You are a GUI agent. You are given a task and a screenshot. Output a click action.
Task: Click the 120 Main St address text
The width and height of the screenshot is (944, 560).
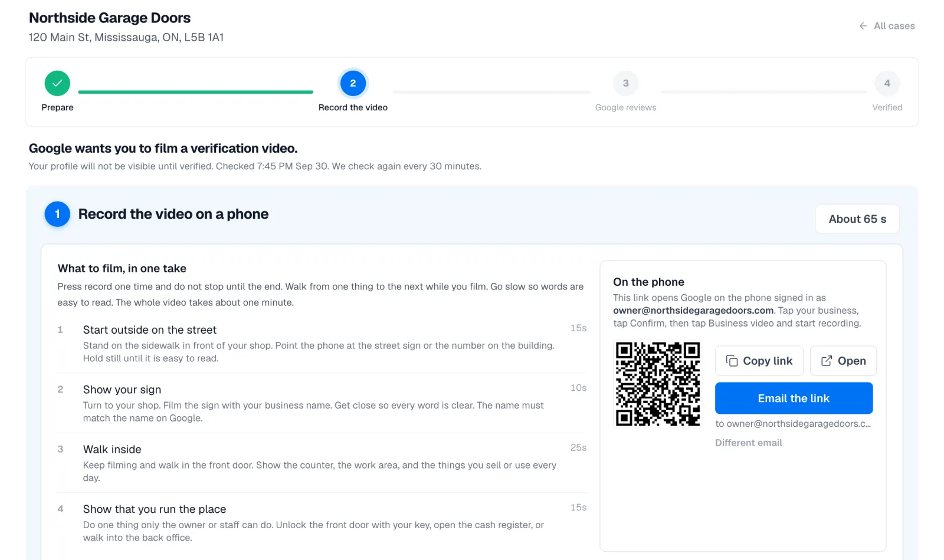point(126,37)
